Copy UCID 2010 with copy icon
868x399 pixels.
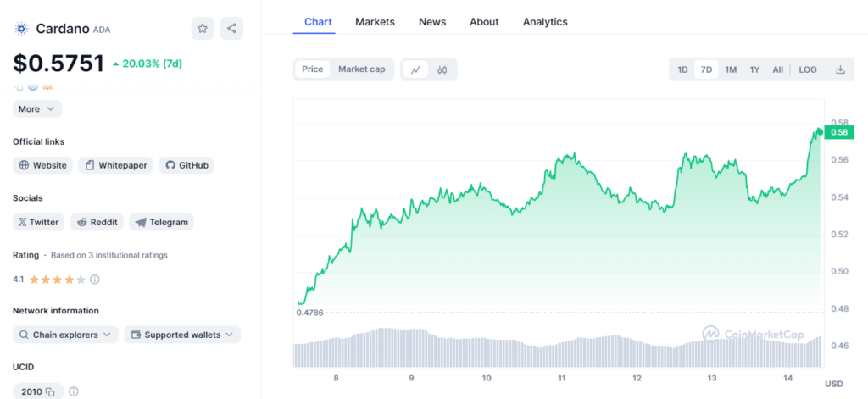[x=50, y=392]
